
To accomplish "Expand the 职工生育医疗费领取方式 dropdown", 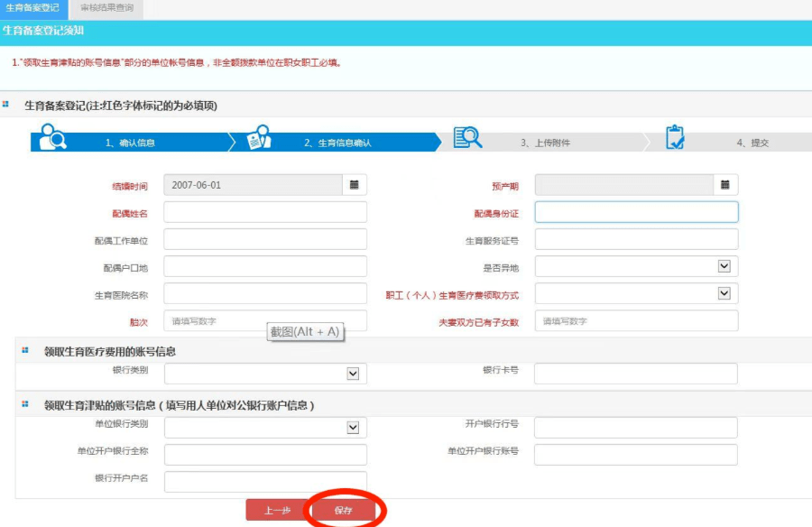I will 723,293.
